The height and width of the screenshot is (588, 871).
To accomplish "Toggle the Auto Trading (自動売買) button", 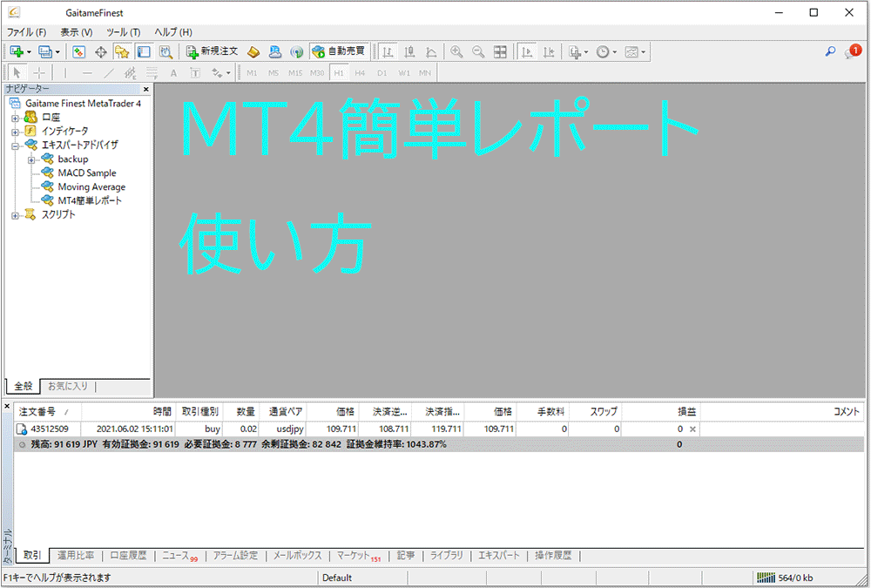I will point(339,52).
